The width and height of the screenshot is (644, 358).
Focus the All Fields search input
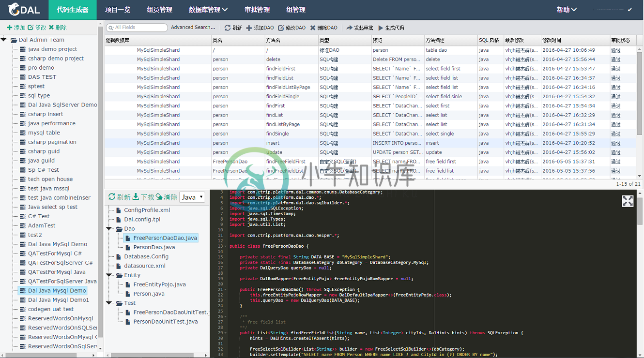(137, 28)
